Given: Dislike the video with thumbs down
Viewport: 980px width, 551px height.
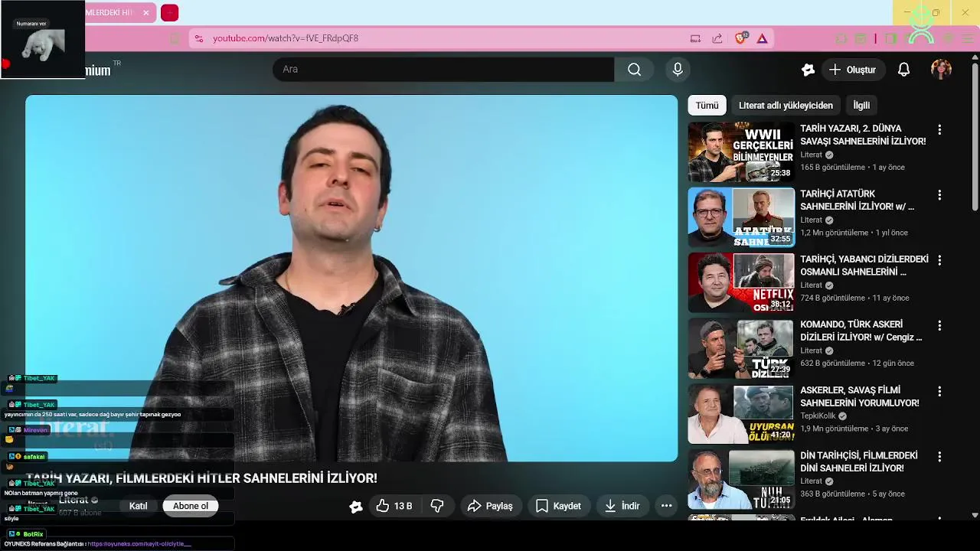Looking at the screenshot, I should pyautogui.click(x=437, y=506).
